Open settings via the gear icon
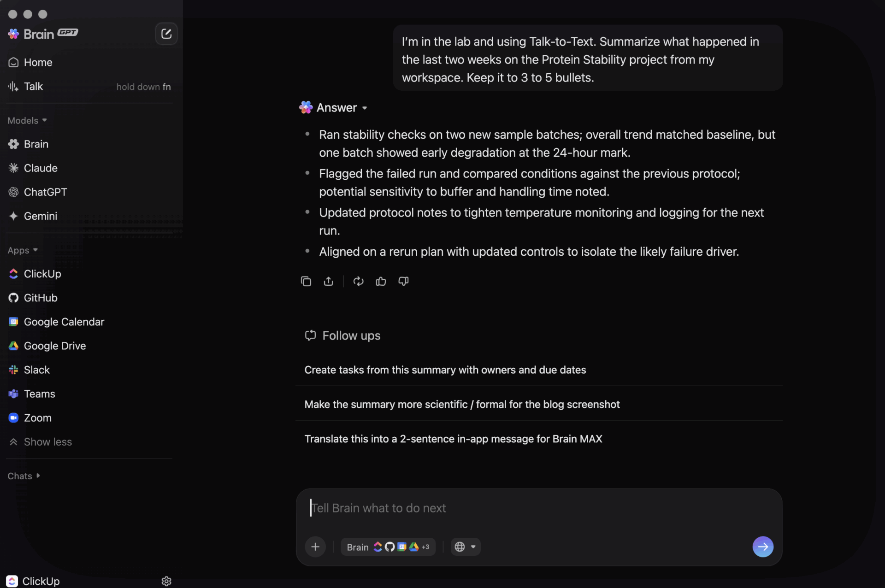 point(166,581)
